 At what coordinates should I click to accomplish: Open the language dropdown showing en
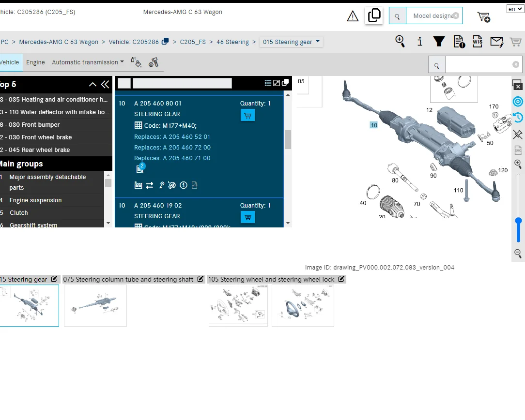(x=515, y=9)
